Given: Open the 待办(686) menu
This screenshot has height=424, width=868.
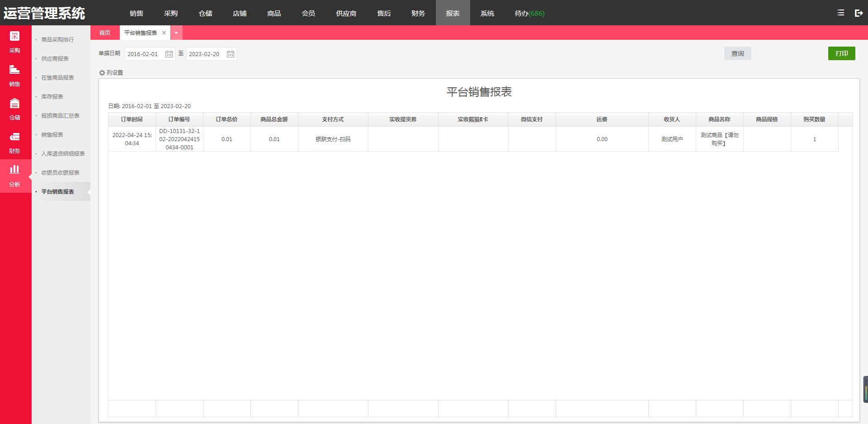Looking at the screenshot, I should 529,13.
